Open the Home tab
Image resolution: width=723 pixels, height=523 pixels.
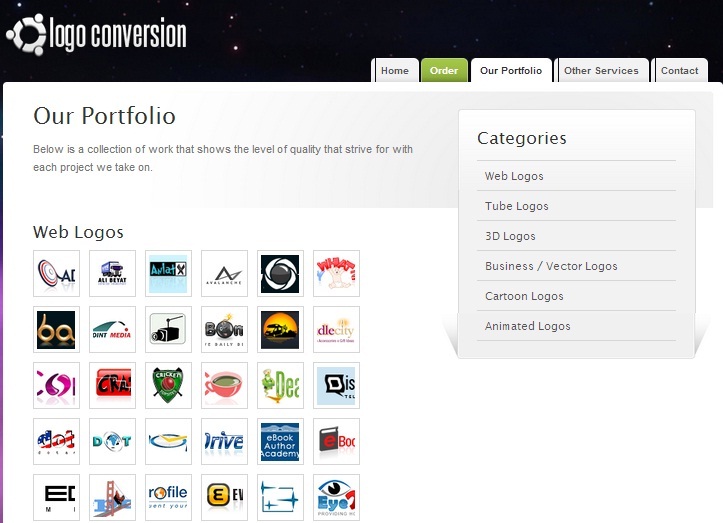pyautogui.click(x=395, y=71)
